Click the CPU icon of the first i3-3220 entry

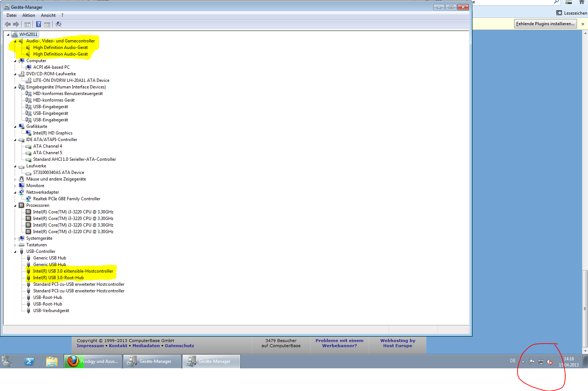[x=29, y=212]
